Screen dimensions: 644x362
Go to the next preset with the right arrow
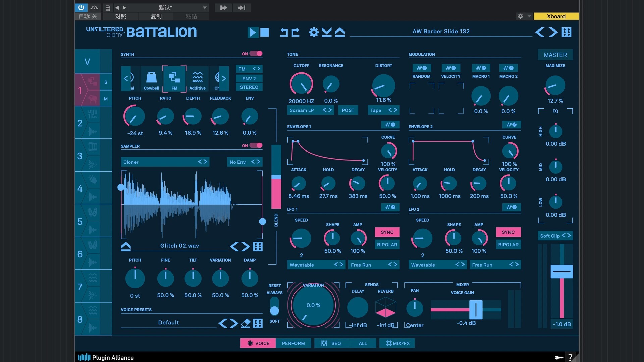tap(553, 32)
